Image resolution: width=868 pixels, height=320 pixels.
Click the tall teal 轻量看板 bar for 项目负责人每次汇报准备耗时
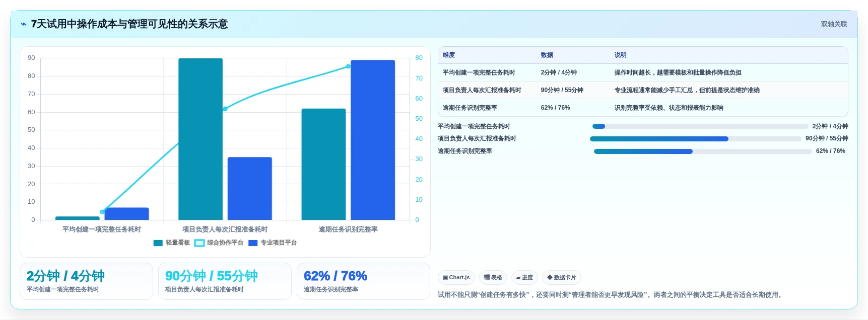pos(201,139)
